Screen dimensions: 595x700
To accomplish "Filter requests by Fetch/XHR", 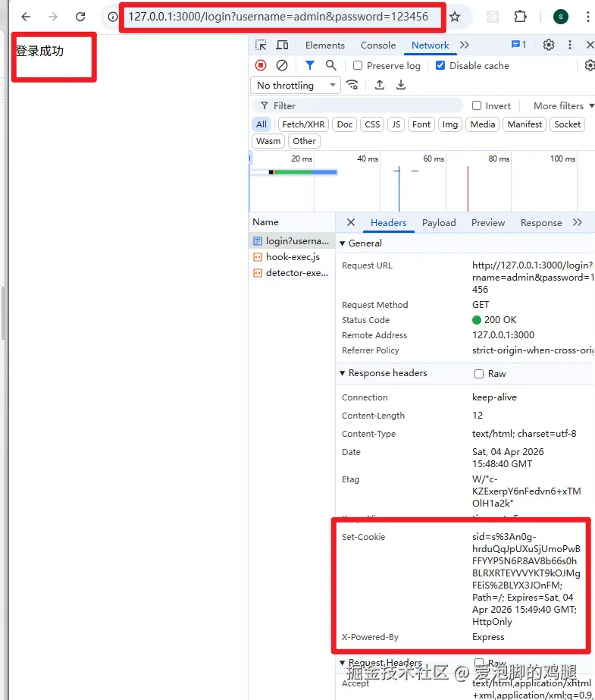I will 303,124.
